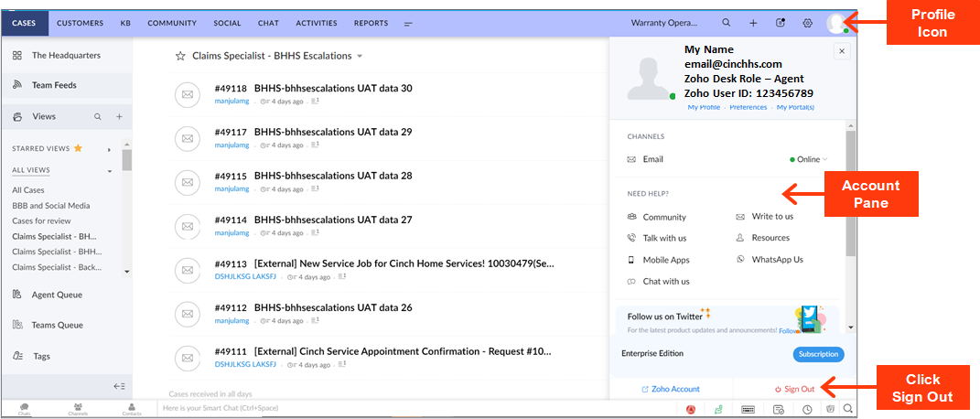980x419 pixels.
Task: Click the email channel icon for case #49111
Action: tap(187, 358)
